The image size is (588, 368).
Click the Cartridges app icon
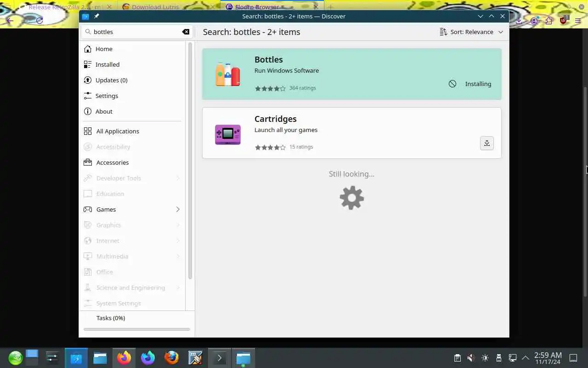pos(228,134)
